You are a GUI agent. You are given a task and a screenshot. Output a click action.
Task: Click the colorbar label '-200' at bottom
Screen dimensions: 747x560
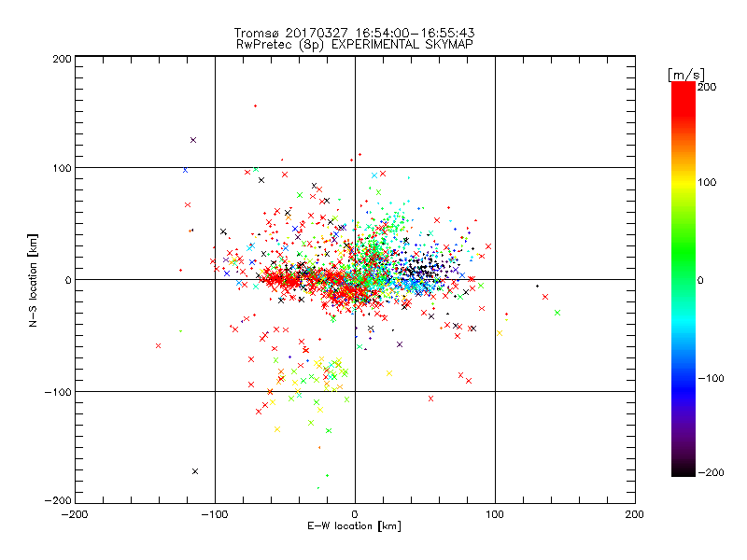tap(711, 472)
